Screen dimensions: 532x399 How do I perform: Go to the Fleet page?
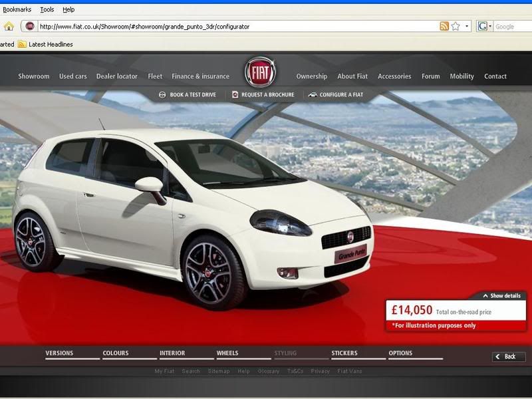click(x=155, y=76)
